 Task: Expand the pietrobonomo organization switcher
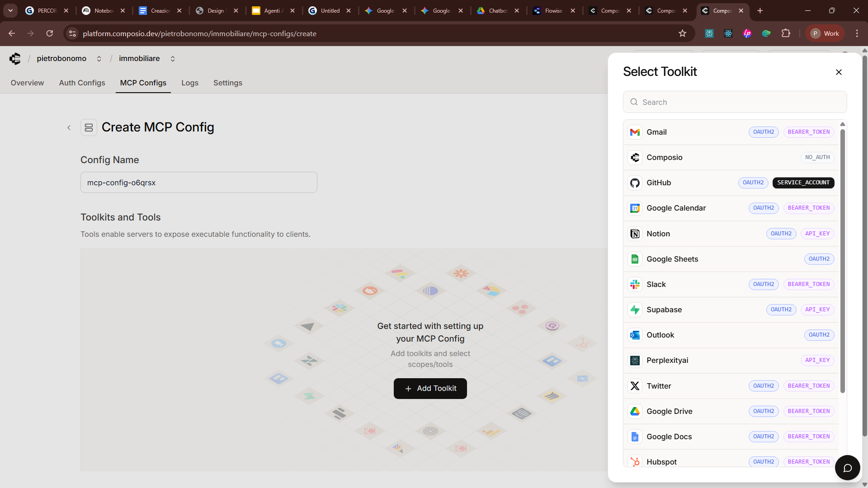[x=99, y=59]
